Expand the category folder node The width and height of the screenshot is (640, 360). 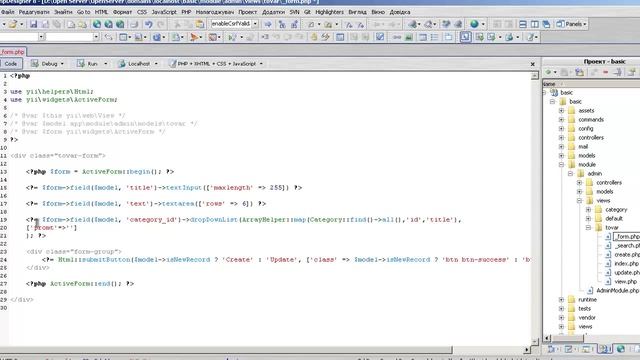click(x=589, y=209)
